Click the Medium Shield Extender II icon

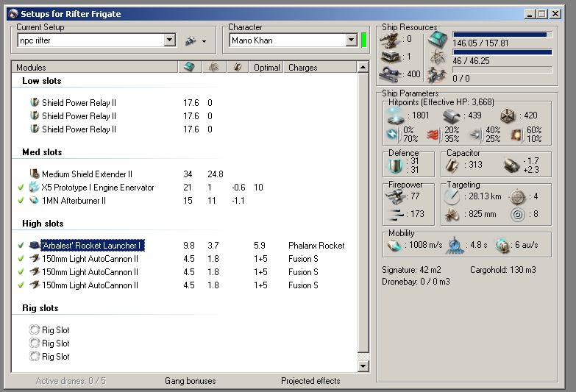[34, 174]
